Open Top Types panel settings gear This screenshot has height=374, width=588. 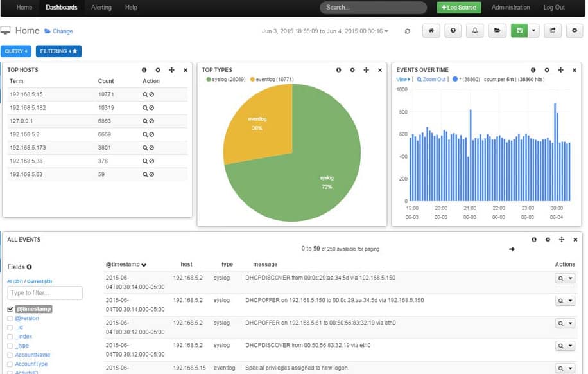[x=352, y=70]
